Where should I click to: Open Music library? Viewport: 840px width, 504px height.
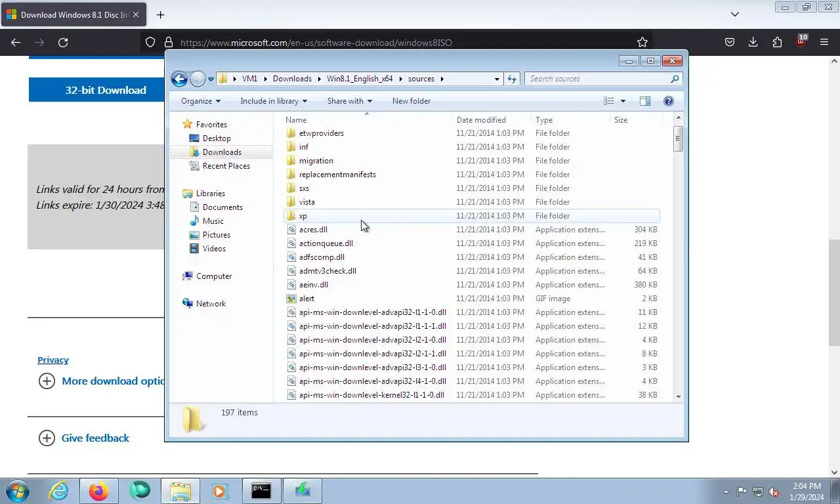[x=213, y=221]
